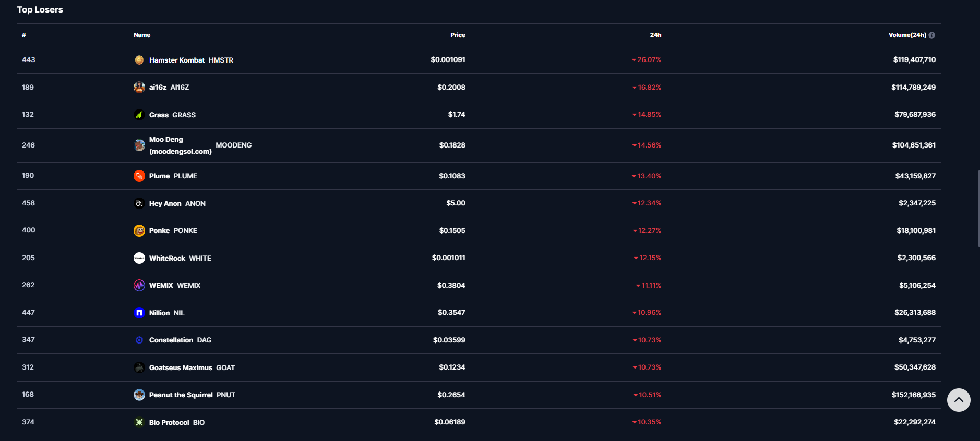
Task: Click the Peanut the Squirrel icon
Action: (139, 395)
